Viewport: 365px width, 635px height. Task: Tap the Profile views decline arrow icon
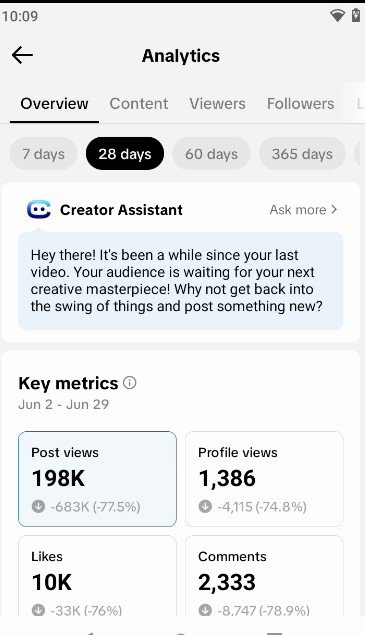coord(205,506)
